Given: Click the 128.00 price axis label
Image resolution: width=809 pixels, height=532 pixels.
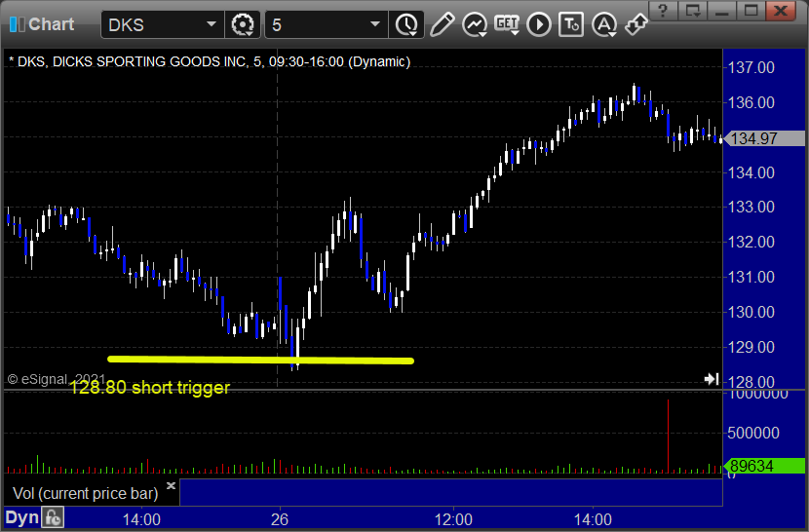Looking at the screenshot, I should (751, 382).
